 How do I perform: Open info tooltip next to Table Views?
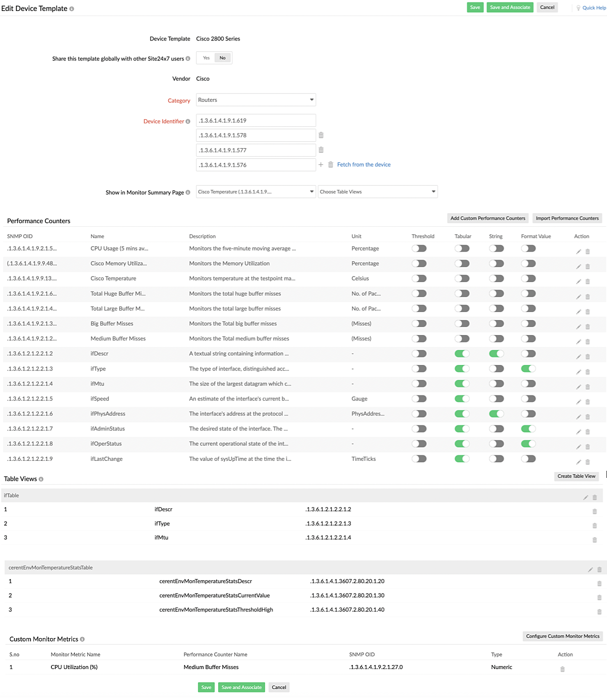tap(41, 479)
